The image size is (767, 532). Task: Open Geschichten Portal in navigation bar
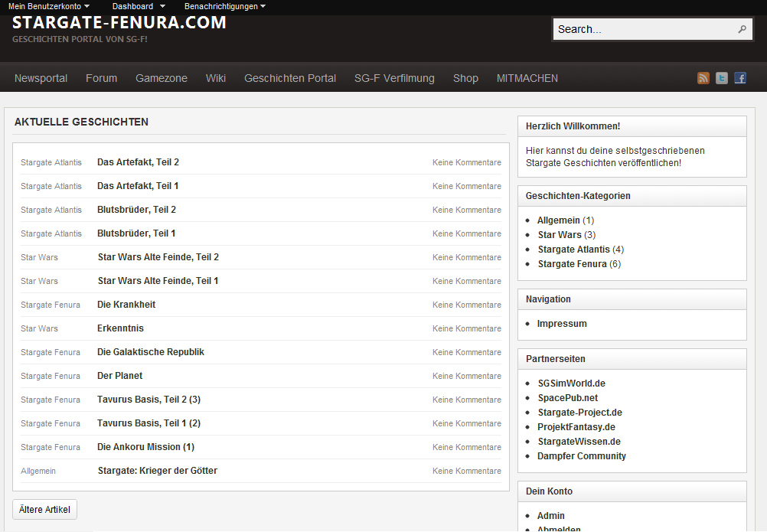[x=290, y=78]
